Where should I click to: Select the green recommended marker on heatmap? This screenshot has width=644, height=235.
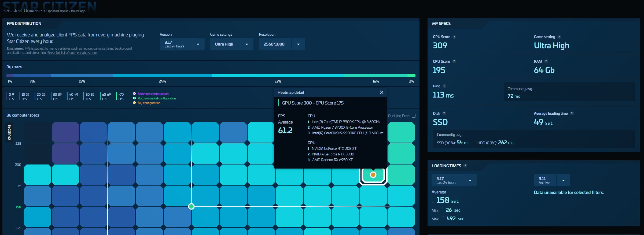click(x=191, y=206)
